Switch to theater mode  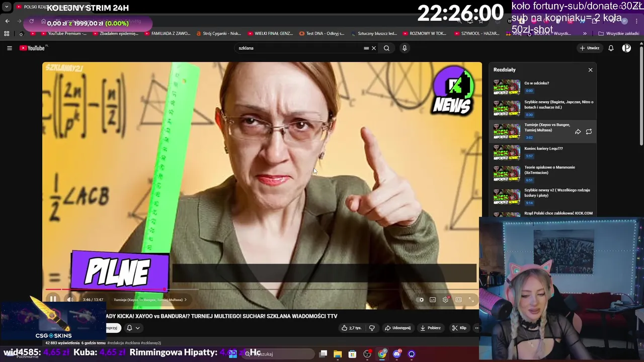(458, 300)
